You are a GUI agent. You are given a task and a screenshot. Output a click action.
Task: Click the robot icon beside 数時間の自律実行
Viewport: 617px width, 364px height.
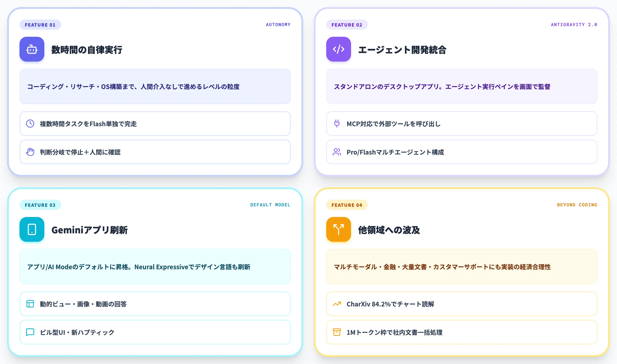click(x=32, y=49)
